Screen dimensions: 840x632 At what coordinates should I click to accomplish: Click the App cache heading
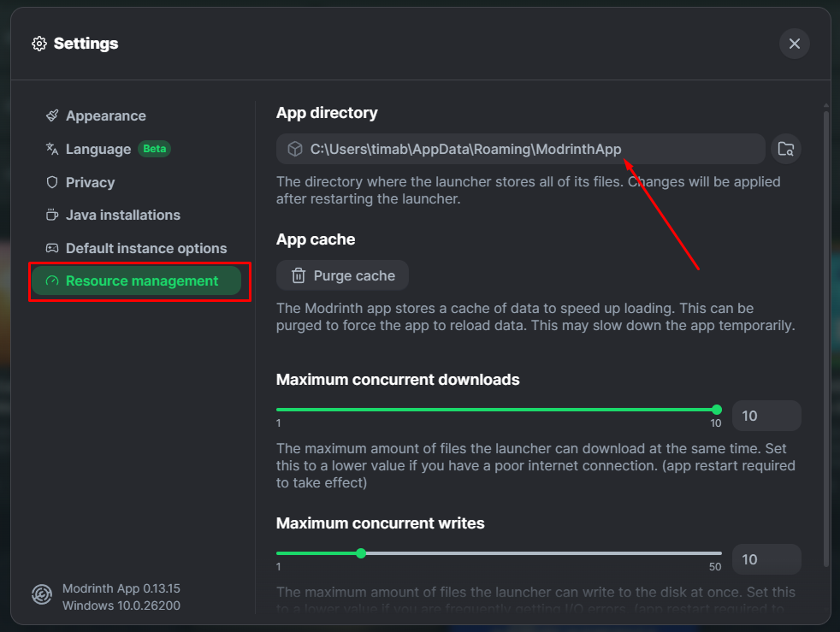[x=316, y=239]
